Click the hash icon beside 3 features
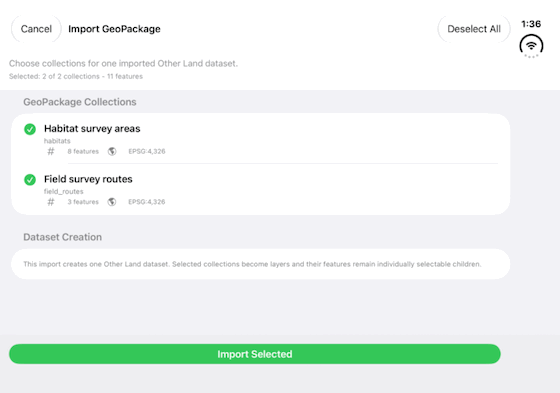The image size is (560, 393). click(51, 202)
